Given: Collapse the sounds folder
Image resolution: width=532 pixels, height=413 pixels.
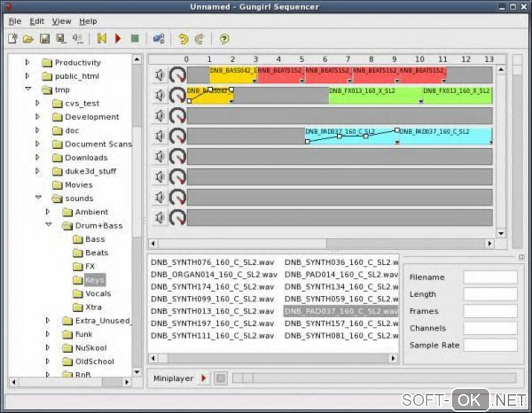Looking at the screenshot, I should coord(39,198).
